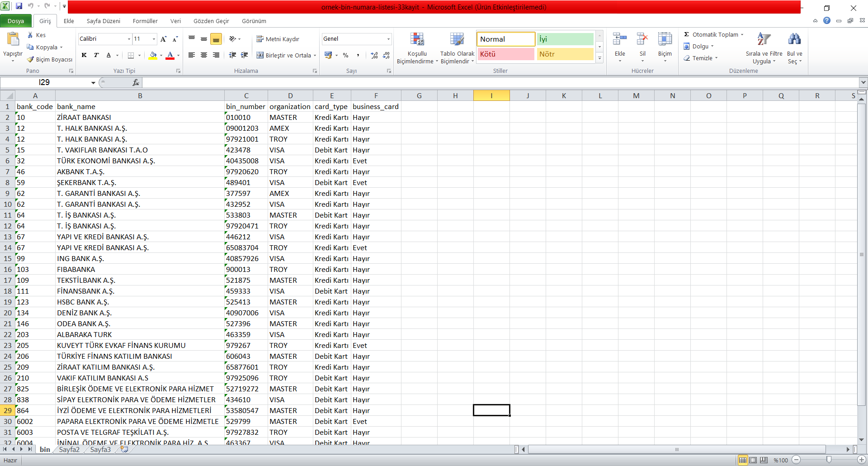Open number format Genel dropdown
Viewport: 868px width, 466px height.
pos(388,39)
